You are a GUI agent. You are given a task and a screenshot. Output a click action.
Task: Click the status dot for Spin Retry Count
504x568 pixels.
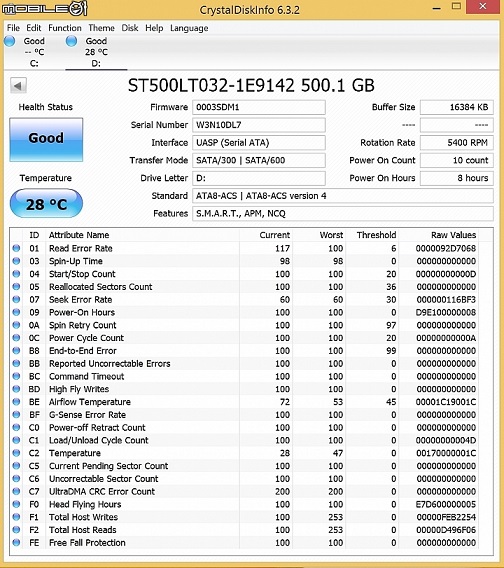point(16,325)
